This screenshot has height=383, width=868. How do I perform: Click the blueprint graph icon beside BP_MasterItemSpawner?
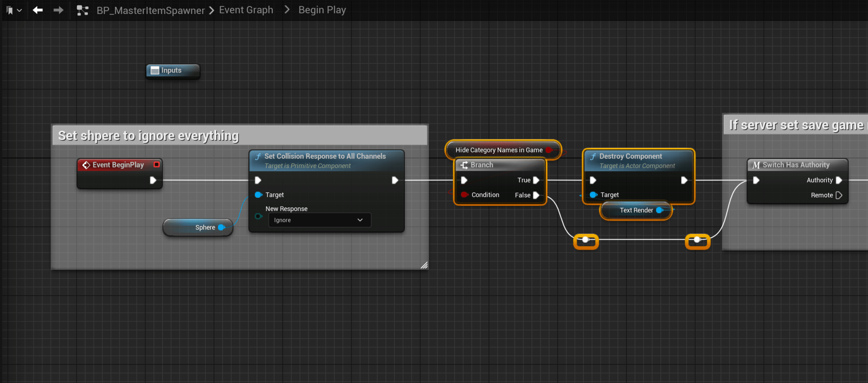pyautogui.click(x=82, y=10)
